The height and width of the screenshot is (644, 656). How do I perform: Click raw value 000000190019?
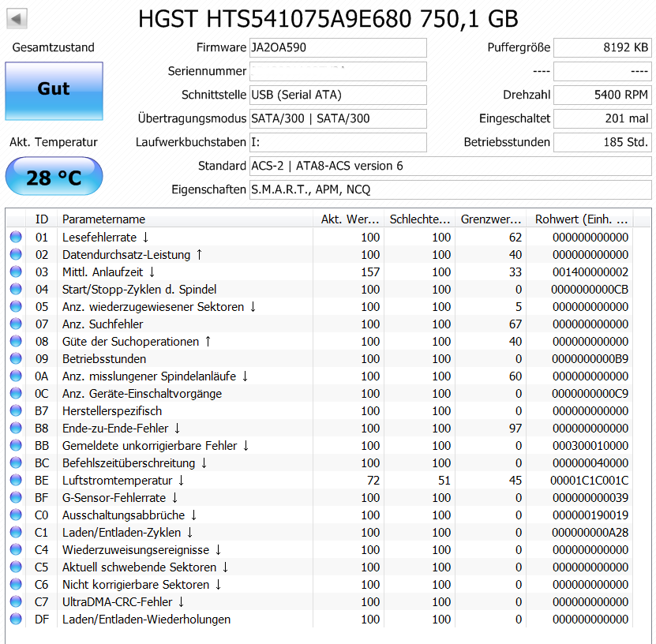pyautogui.click(x=590, y=515)
